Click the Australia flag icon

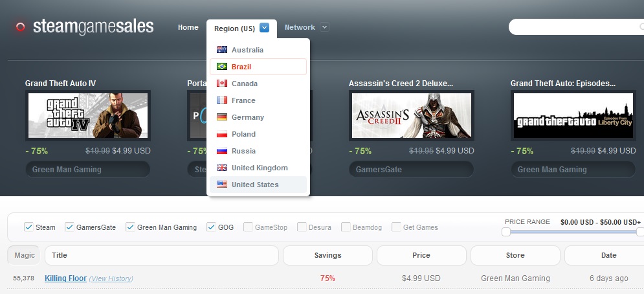pyautogui.click(x=222, y=50)
